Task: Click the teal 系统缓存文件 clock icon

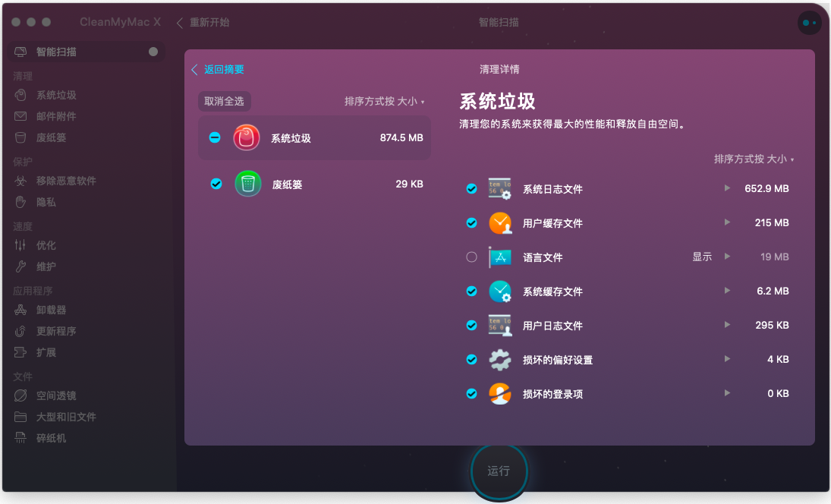Action: pyautogui.click(x=499, y=291)
